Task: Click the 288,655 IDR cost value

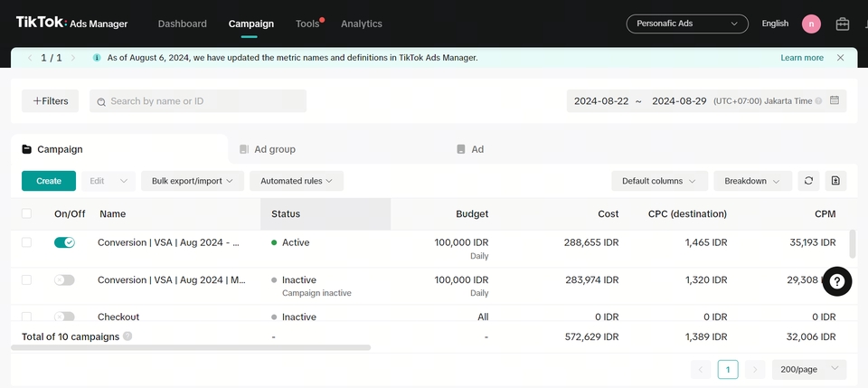Action: 591,242
